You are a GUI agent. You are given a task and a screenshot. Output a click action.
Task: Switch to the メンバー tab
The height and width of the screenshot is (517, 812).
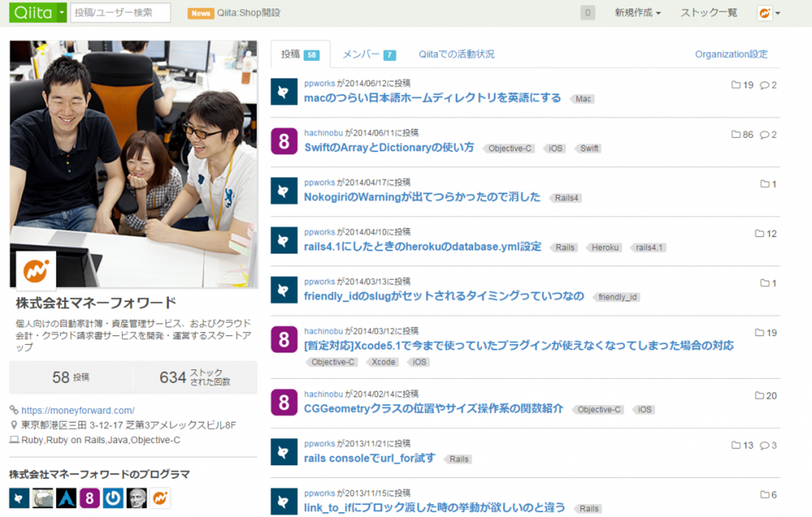(x=369, y=54)
